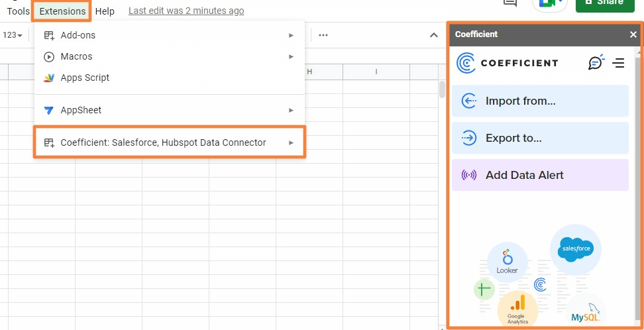The height and width of the screenshot is (330, 644).
Task: Click 'Last edit was 2 minutes ago' link
Action: click(186, 11)
